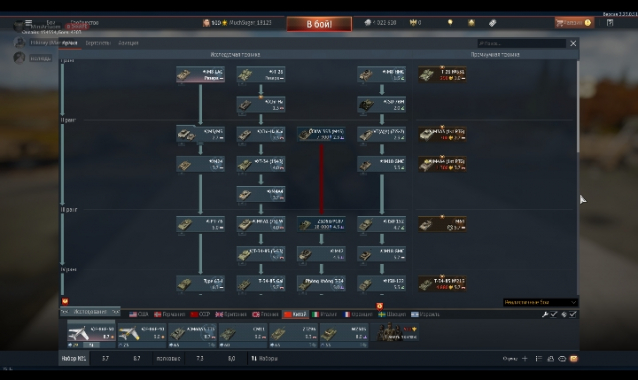The height and width of the screenshot is (380, 638).
Task: Click the lightbulb icon in top bar
Action: point(450,23)
